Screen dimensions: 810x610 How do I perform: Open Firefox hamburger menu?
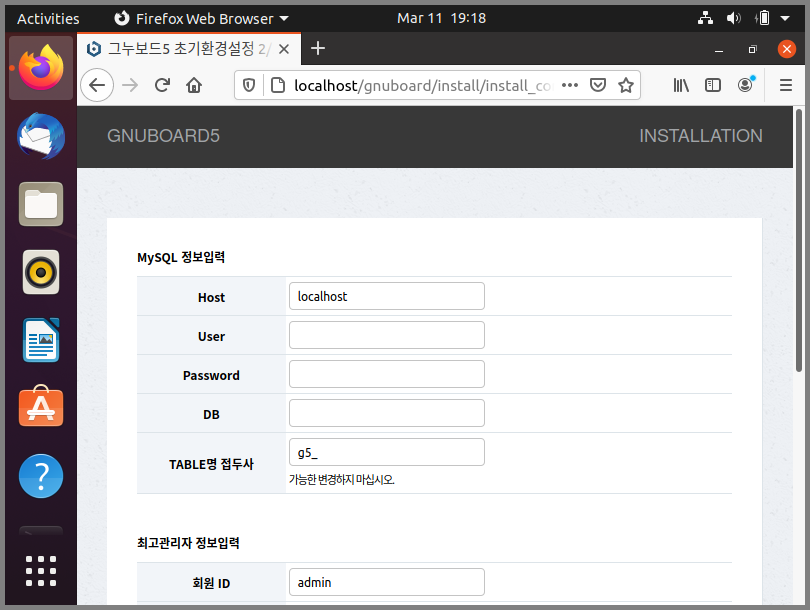pyautogui.click(x=786, y=85)
